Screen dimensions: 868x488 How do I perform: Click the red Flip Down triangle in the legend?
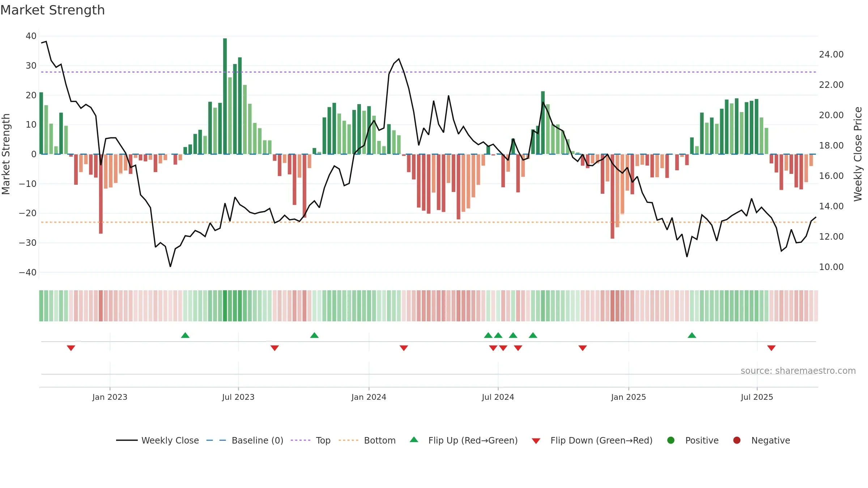click(x=536, y=441)
